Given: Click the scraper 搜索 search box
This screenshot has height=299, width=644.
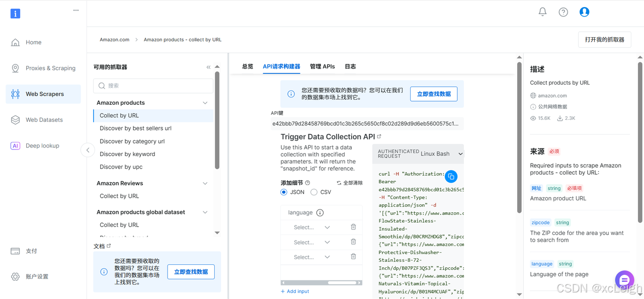Looking at the screenshot, I should (x=153, y=86).
